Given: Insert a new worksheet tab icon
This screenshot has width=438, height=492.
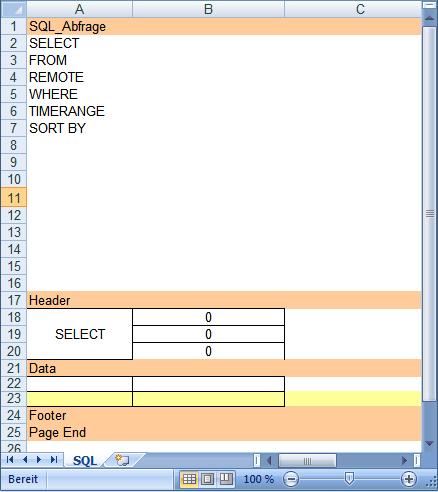Looking at the screenshot, I should 122,460.
